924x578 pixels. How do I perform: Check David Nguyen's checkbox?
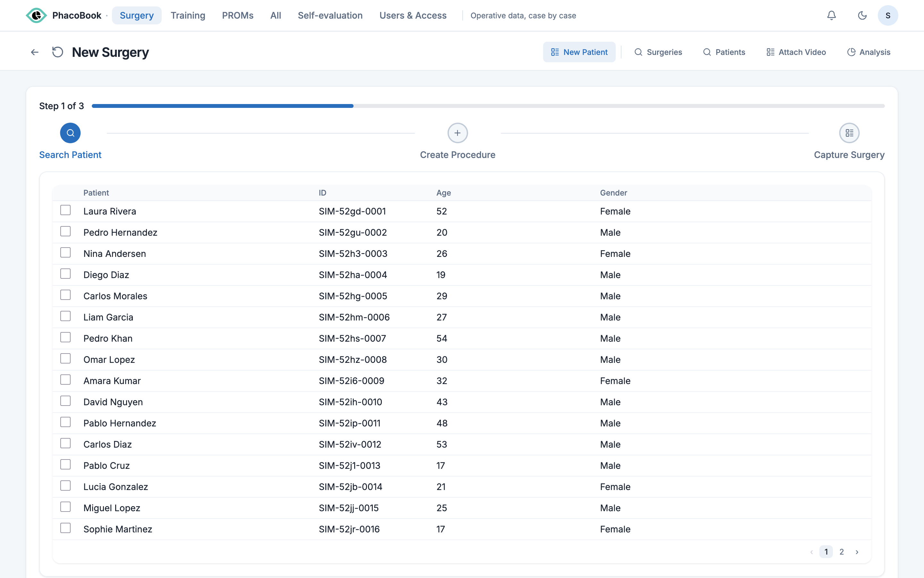pyautogui.click(x=66, y=401)
